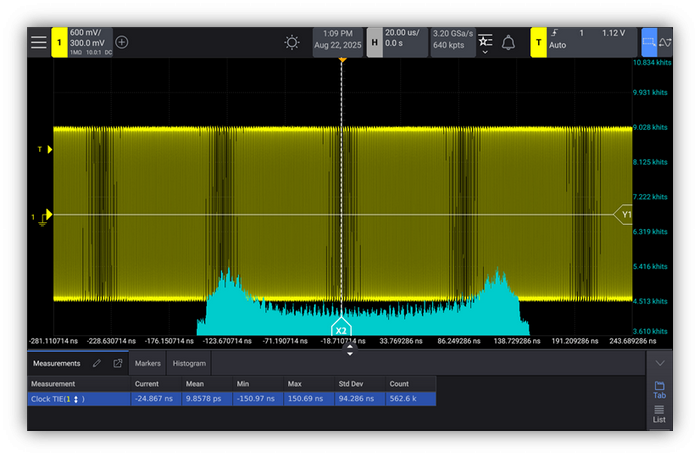This screenshot has width=700, height=458.
Task: Toggle channel 1 yellow badge
Action: coord(59,42)
